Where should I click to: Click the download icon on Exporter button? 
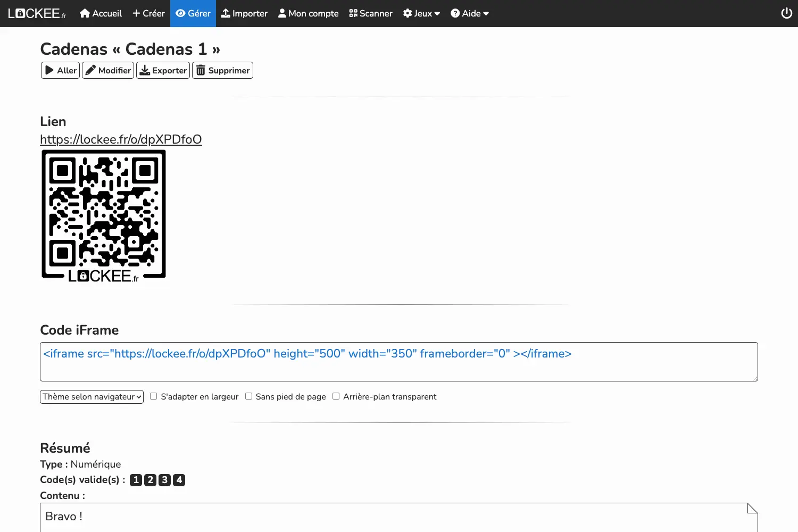[145, 70]
